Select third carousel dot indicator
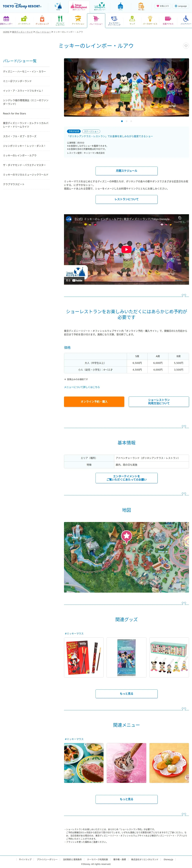 tap(131, 121)
